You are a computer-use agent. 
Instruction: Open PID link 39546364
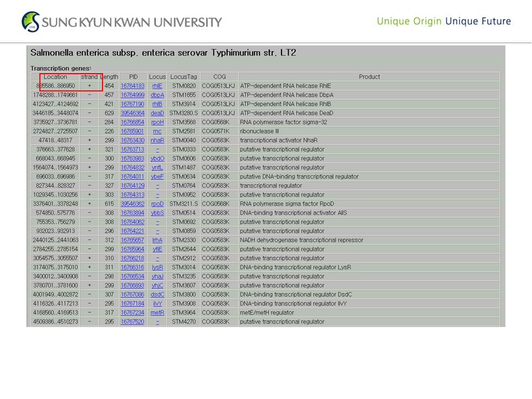click(132, 113)
